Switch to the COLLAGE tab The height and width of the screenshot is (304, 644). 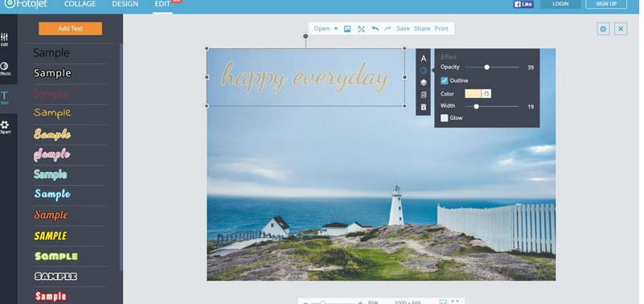[80, 4]
